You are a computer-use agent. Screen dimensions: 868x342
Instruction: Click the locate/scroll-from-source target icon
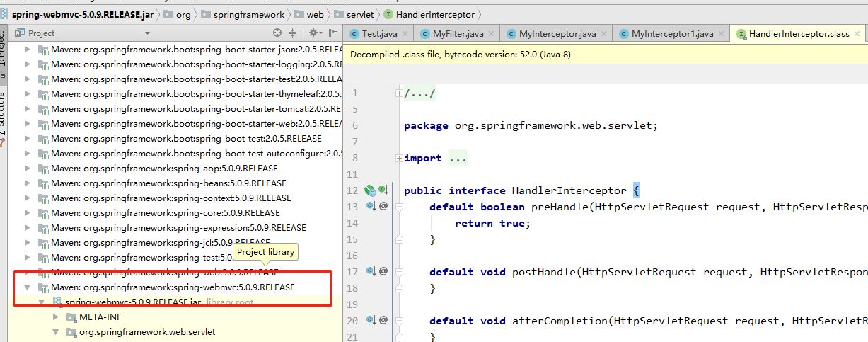(278, 33)
